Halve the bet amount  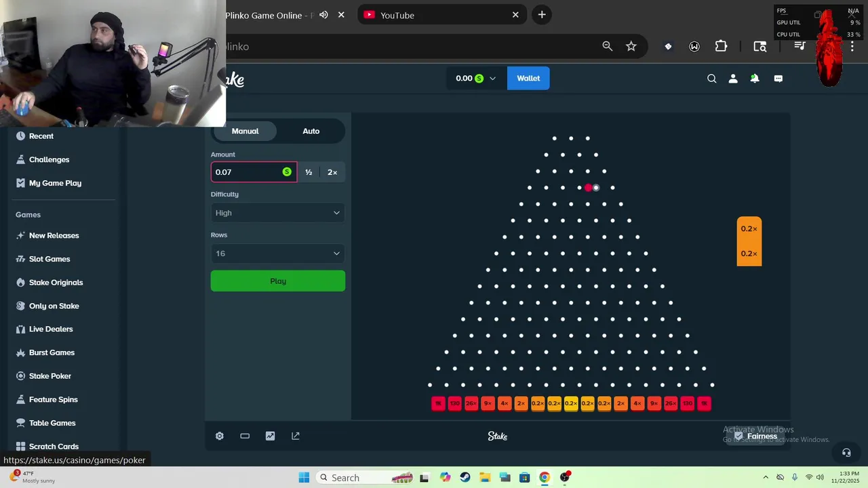click(309, 172)
